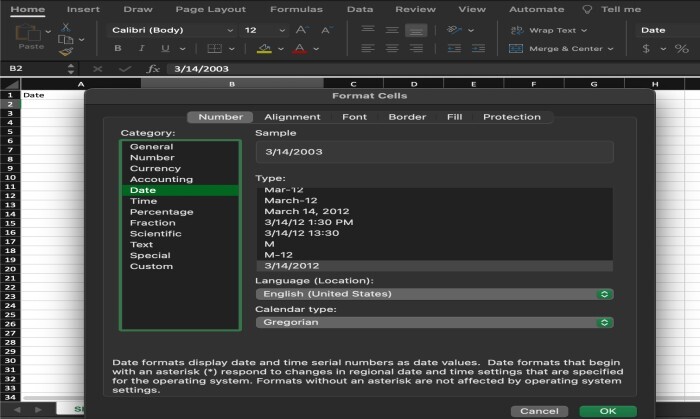Image resolution: width=700 pixels, height=419 pixels.
Task: Open Paste options dropdown arrow
Action: point(48,32)
